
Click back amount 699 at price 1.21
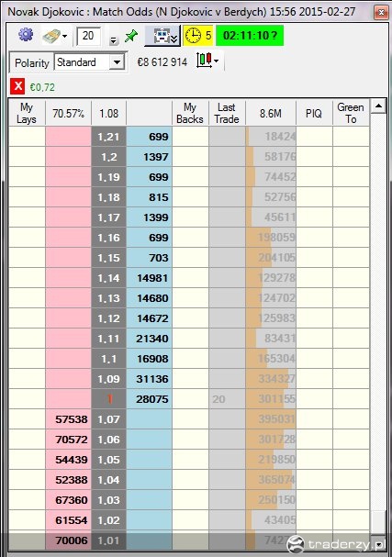150,137
